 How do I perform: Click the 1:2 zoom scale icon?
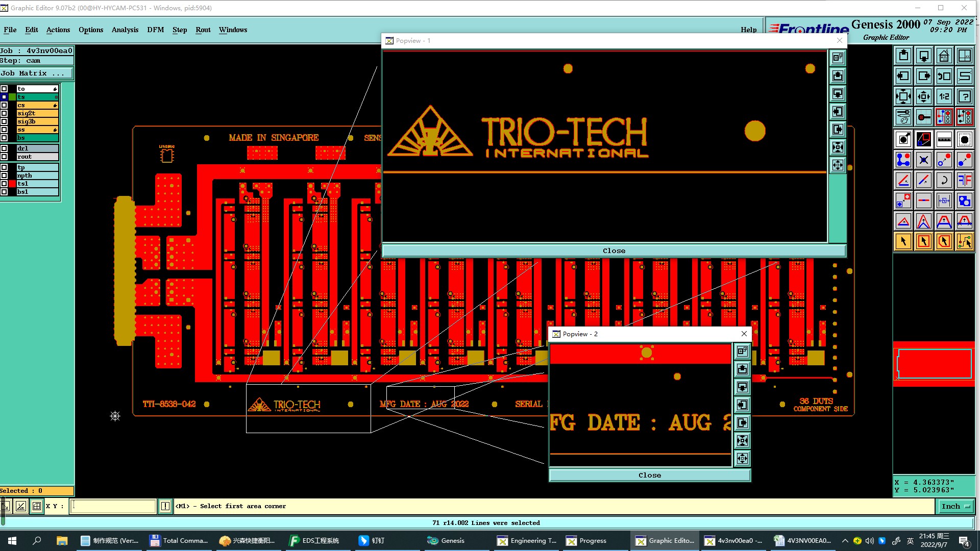point(944,96)
